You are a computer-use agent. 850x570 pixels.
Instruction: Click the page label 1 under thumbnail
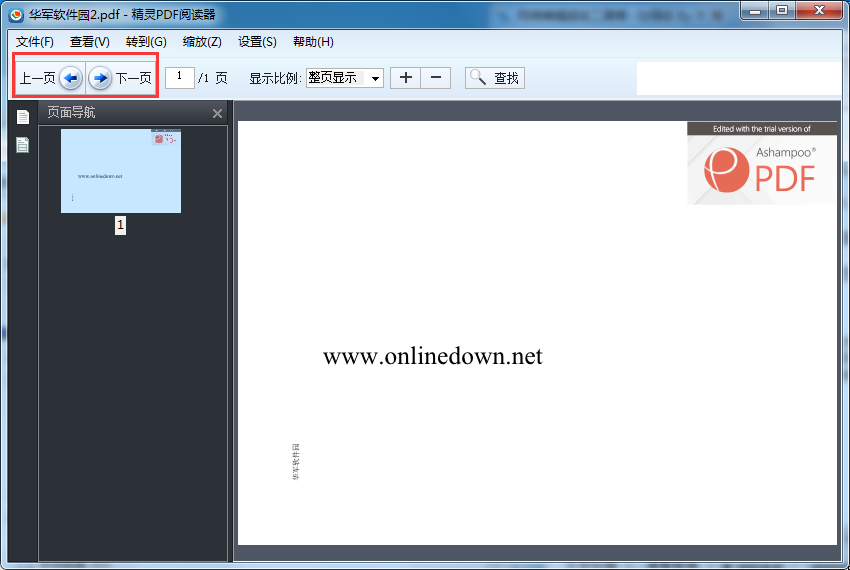[x=120, y=225]
